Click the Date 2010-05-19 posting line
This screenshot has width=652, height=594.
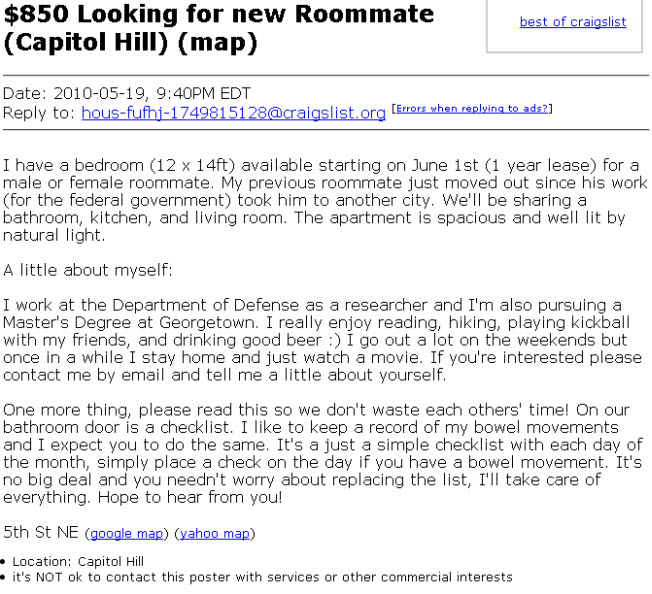point(127,93)
